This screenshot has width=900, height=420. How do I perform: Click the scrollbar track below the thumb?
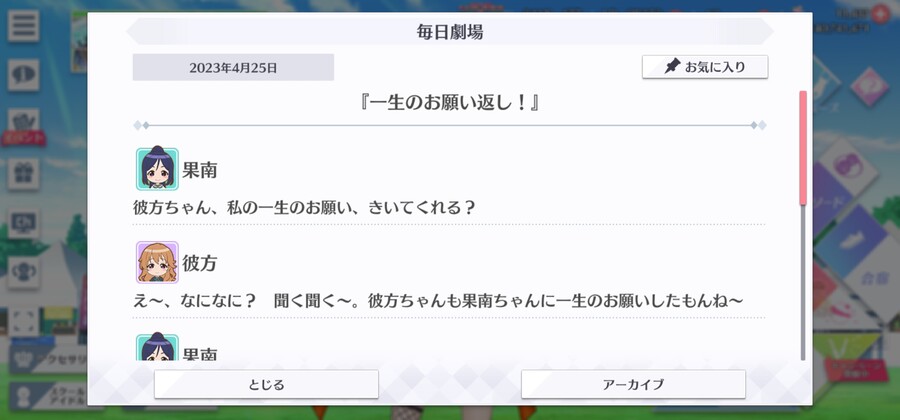(803, 282)
